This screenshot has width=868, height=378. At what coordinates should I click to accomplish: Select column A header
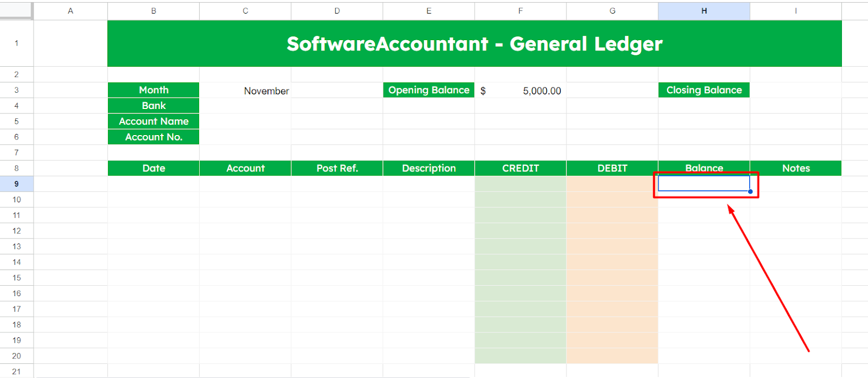[x=71, y=11]
